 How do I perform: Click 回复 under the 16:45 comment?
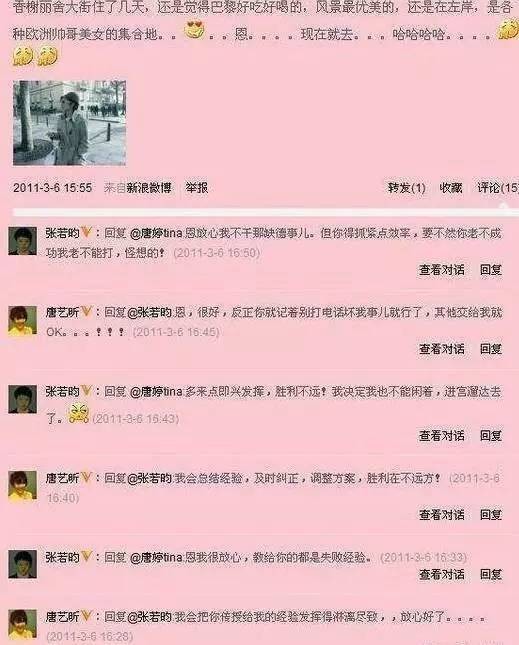coord(491,349)
